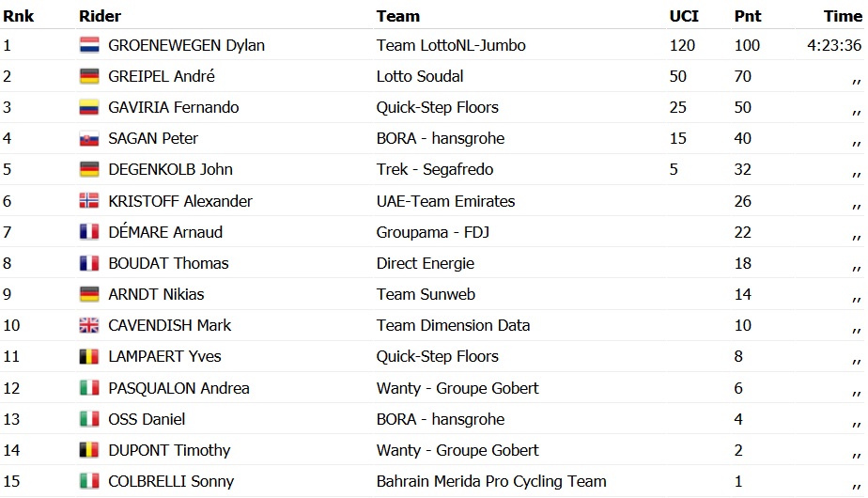Click the Norwegian flag next to Kristoff
This screenshot has height=498, width=868.
coord(89,201)
